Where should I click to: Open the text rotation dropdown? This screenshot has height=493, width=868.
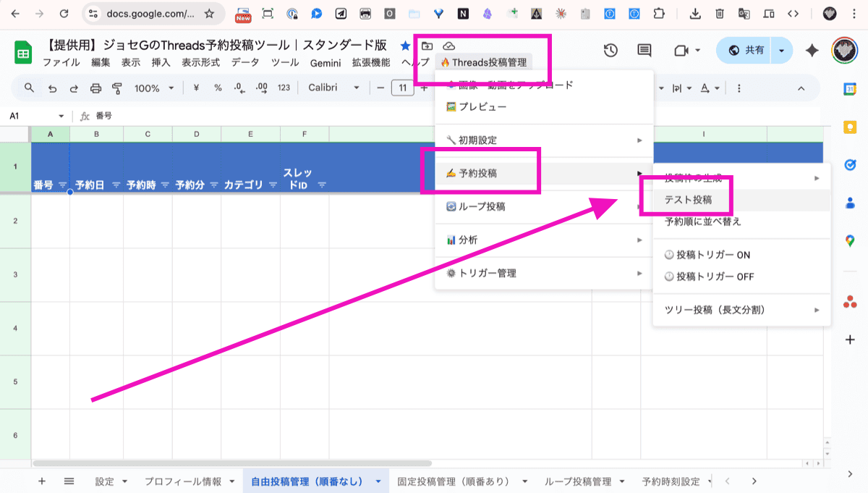click(710, 88)
